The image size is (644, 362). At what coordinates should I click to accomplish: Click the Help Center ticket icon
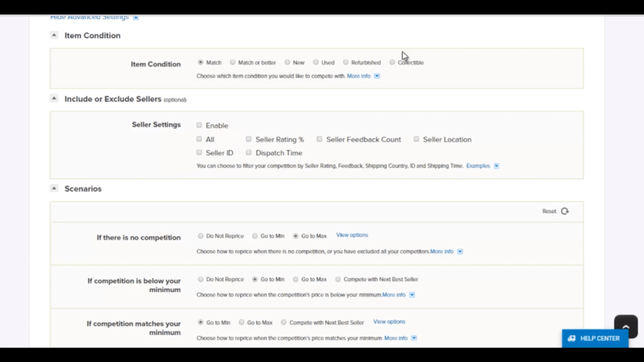(x=572, y=338)
